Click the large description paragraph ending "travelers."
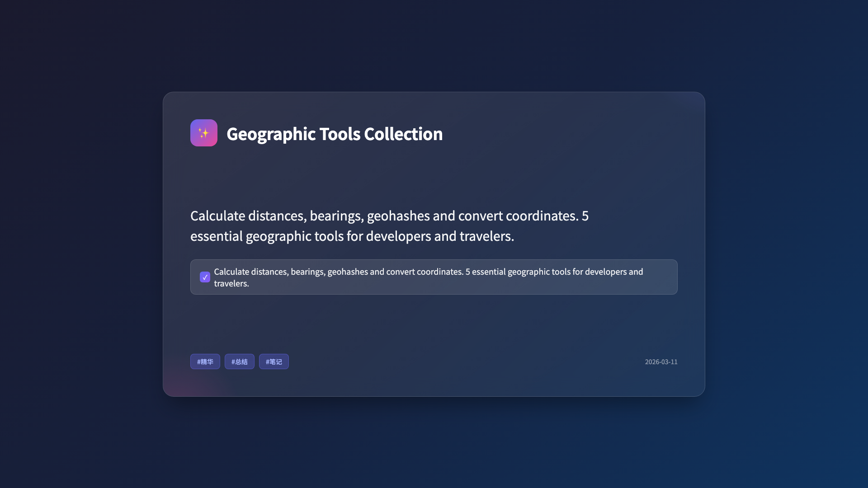The image size is (868, 488). coord(389,226)
